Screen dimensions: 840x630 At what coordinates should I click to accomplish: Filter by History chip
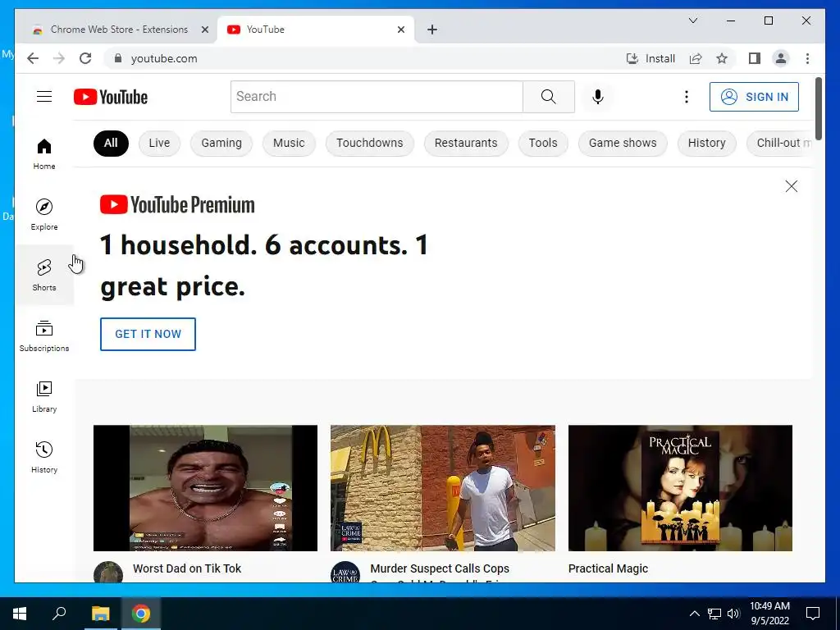706,143
